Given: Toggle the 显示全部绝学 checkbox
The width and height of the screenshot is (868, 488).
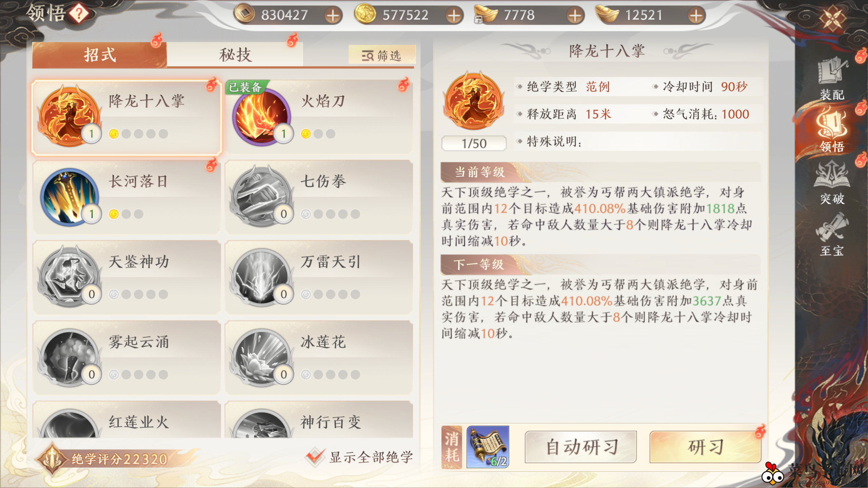Looking at the screenshot, I should pyautogui.click(x=315, y=456).
